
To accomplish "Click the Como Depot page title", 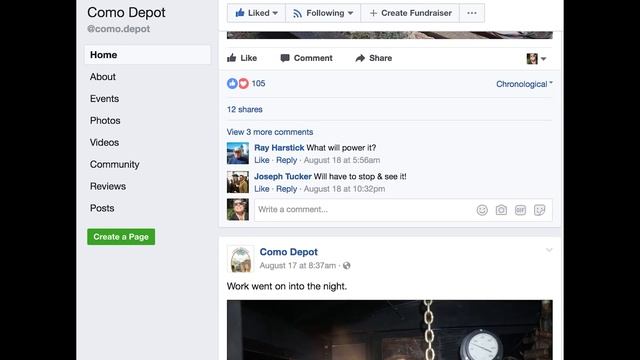I will [x=126, y=13].
